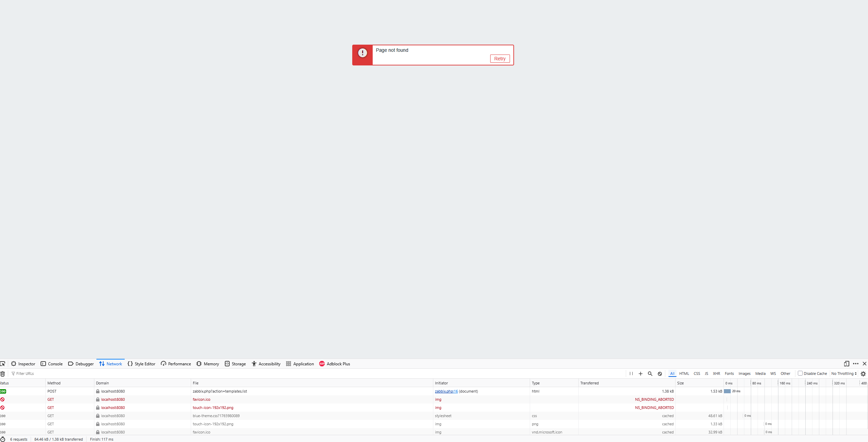Click the element picker icon
This screenshot has width=868, height=442.
click(3, 364)
